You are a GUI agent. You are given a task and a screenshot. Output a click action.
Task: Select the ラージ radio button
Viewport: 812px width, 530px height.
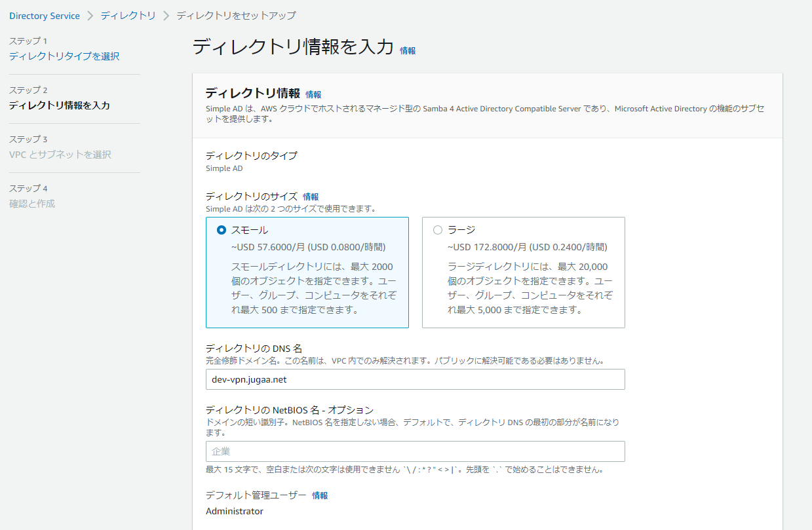[x=438, y=230]
